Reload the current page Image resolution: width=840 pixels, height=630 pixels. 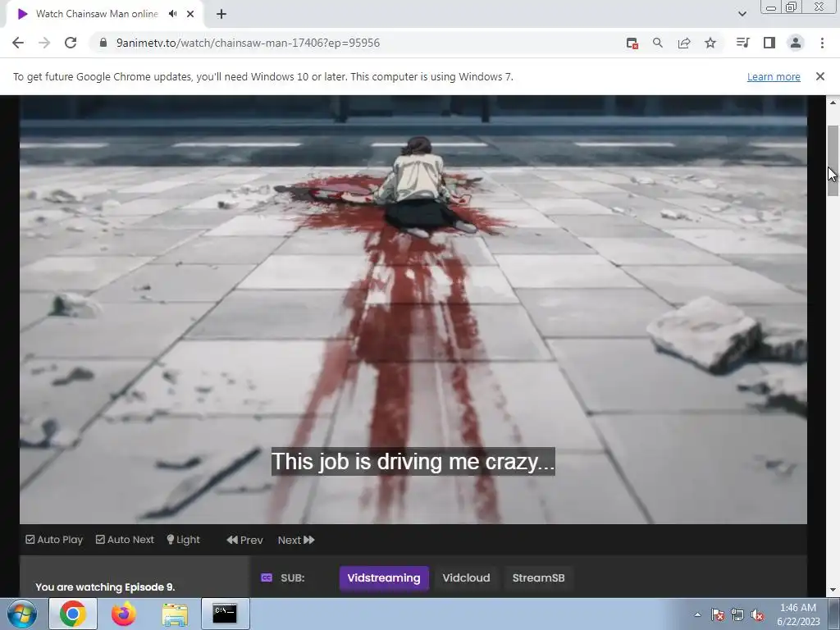[71, 43]
